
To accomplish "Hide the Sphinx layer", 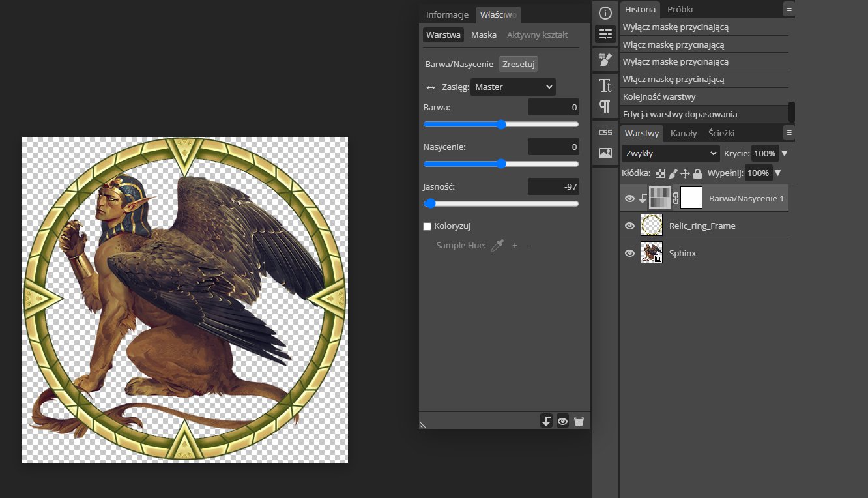I will pos(629,253).
